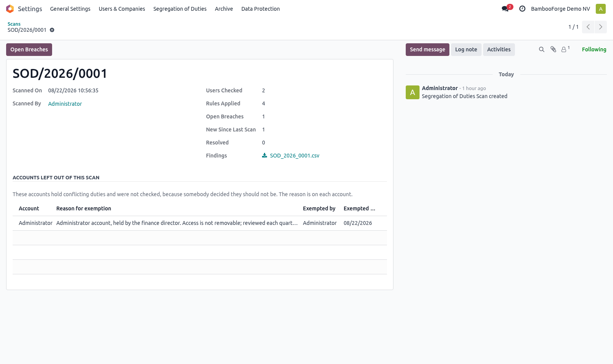Go to the next record arrow
The height and width of the screenshot is (364, 613).
(x=601, y=27)
